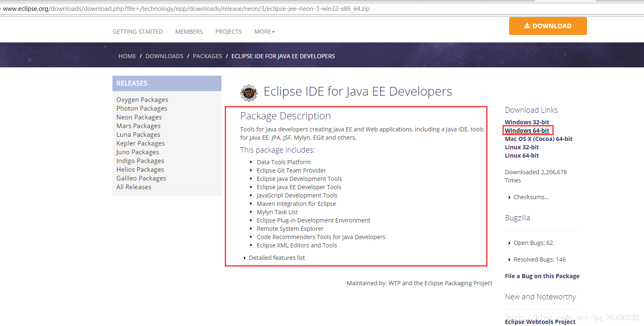Screen dimensions: 644x326
Task: Open Photon Packages release link
Action: (142, 109)
